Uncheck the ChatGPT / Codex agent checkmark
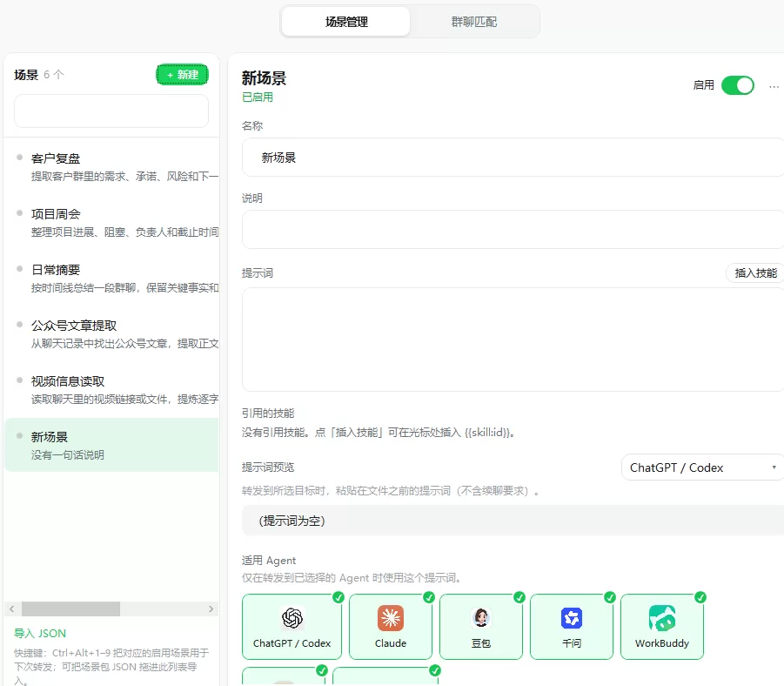Viewport: 784px width, 686px height. coord(338,597)
